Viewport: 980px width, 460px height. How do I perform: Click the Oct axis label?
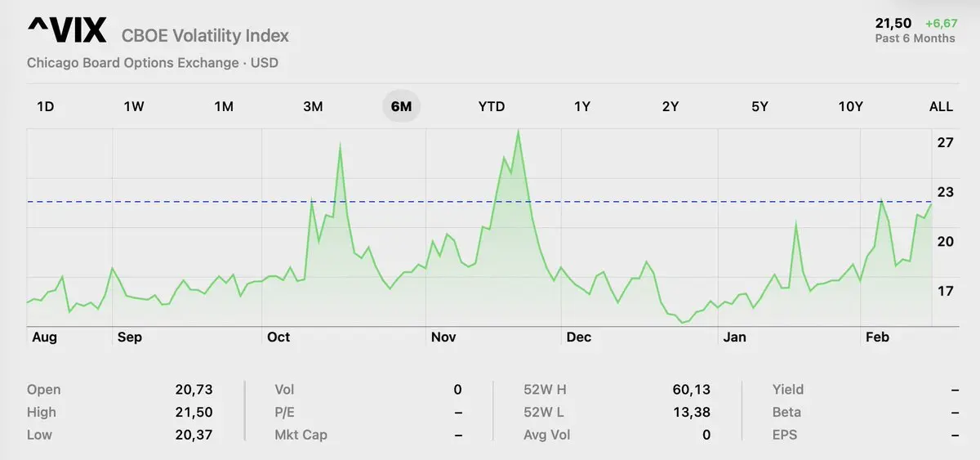click(x=278, y=337)
